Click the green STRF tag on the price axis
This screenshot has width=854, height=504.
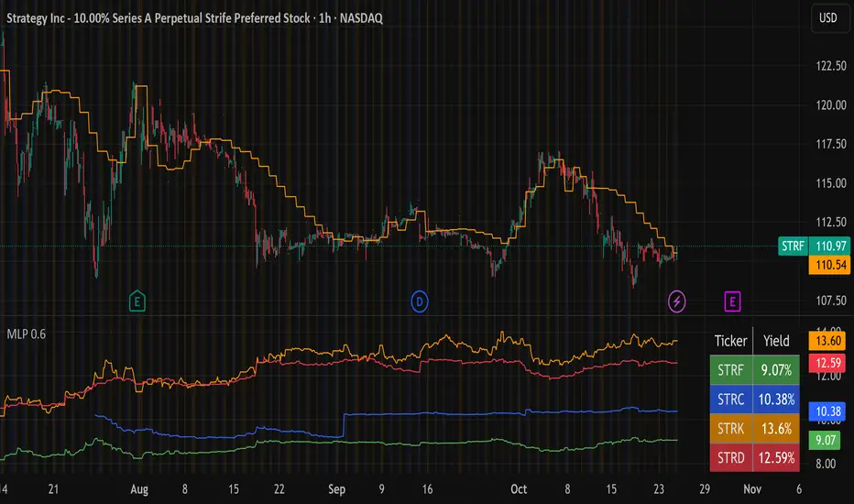click(x=793, y=246)
